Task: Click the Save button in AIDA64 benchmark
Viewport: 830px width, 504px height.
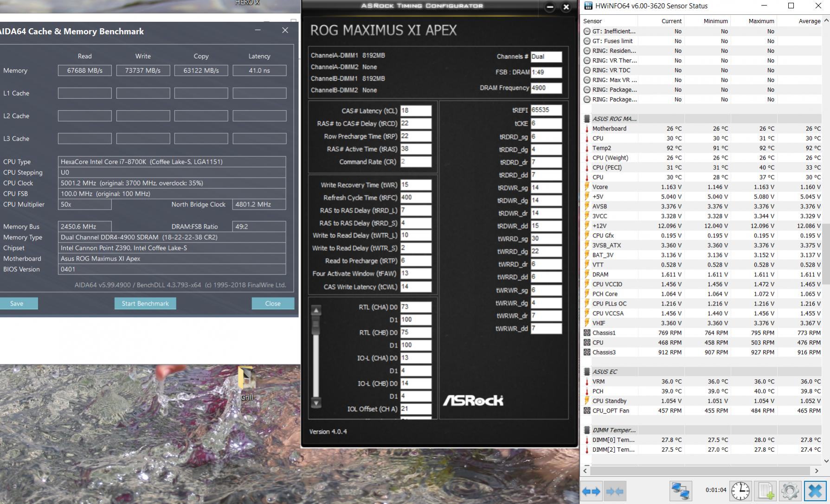Action: coord(18,303)
